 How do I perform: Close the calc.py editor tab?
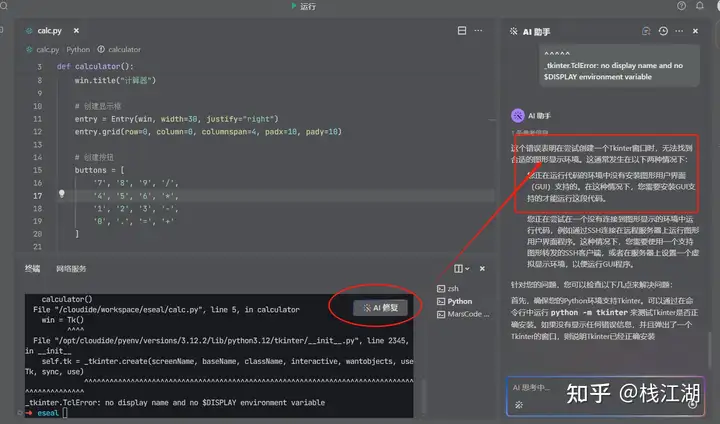pos(76,31)
